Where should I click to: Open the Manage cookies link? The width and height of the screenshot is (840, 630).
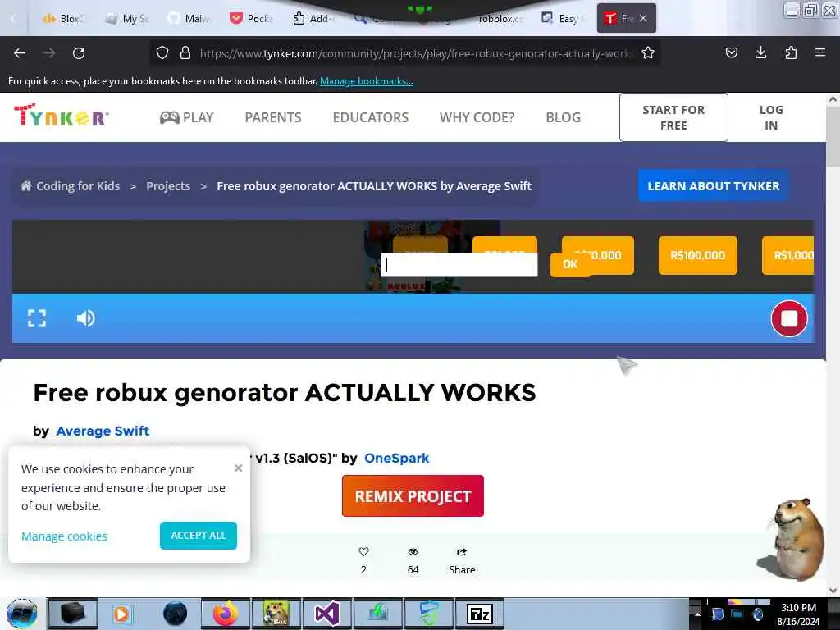click(x=64, y=536)
